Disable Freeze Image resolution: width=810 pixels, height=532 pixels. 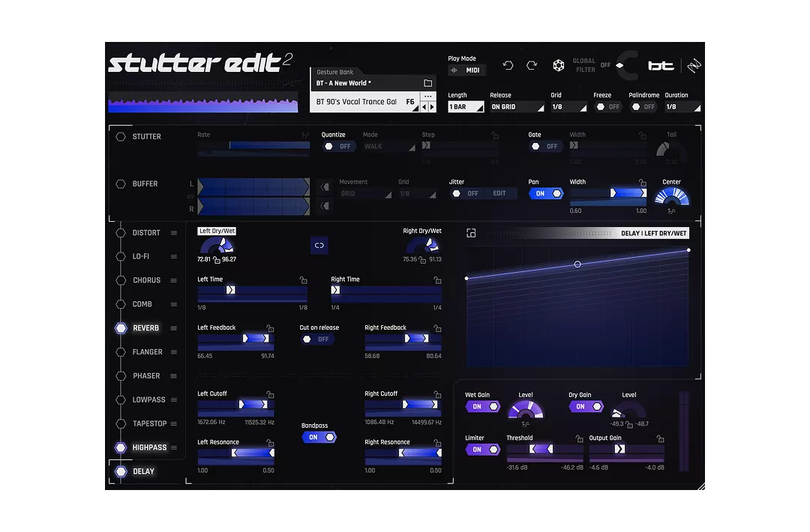609,106
